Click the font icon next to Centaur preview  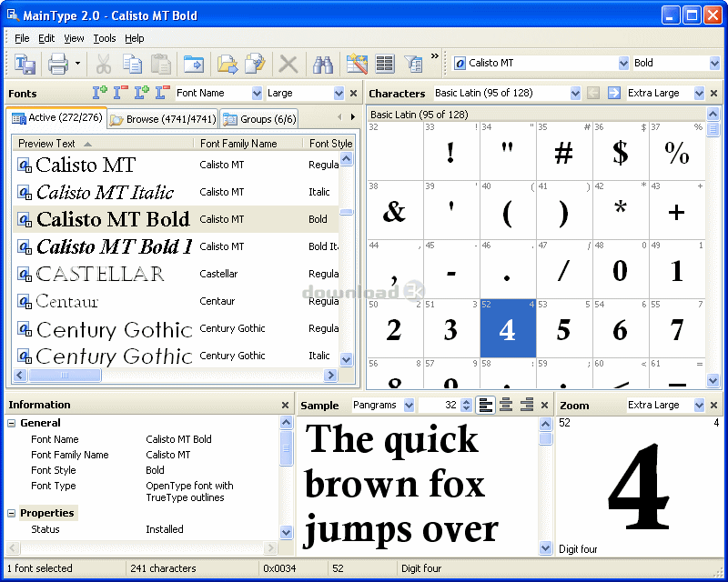tap(25, 301)
